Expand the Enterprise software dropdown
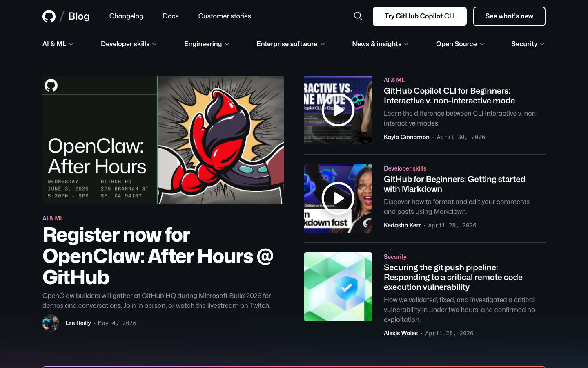588x368 pixels. (x=291, y=44)
